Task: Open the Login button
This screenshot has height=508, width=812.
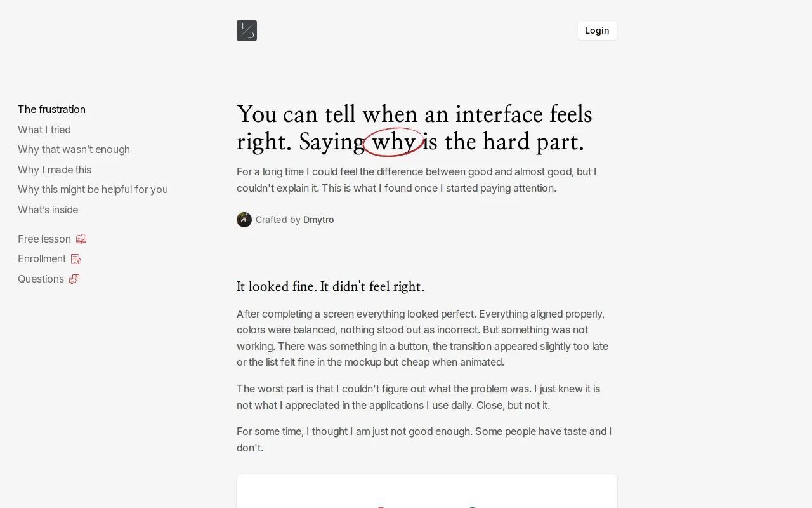Action: point(597,30)
